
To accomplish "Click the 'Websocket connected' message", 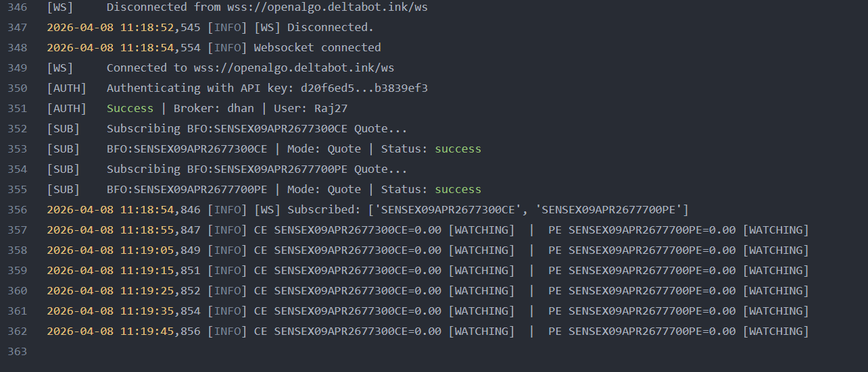I will coord(317,48).
